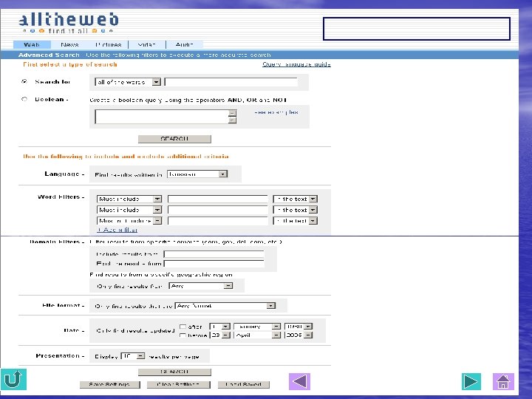Open the "after" day dropdown
The image size is (532, 399).
click(220, 327)
